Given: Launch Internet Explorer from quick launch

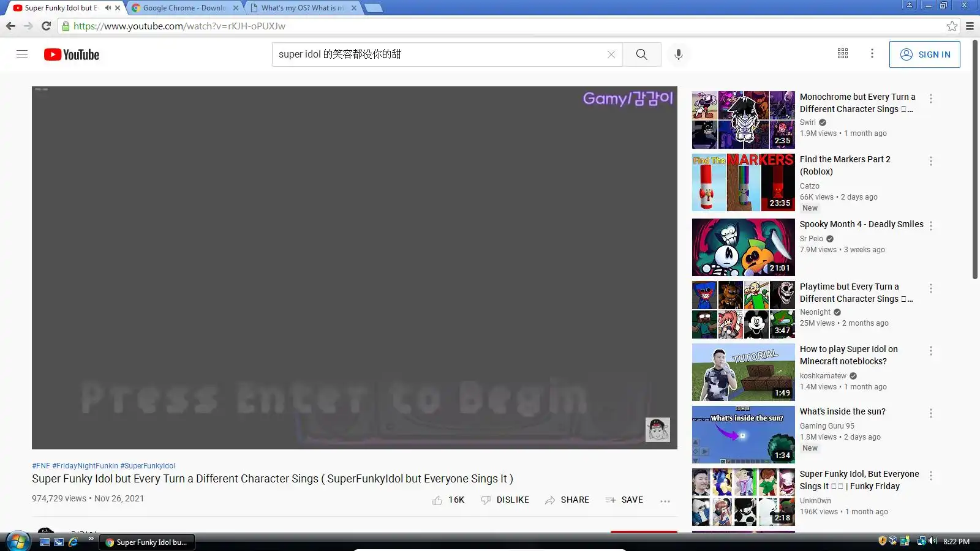Looking at the screenshot, I should pos(73,542).
